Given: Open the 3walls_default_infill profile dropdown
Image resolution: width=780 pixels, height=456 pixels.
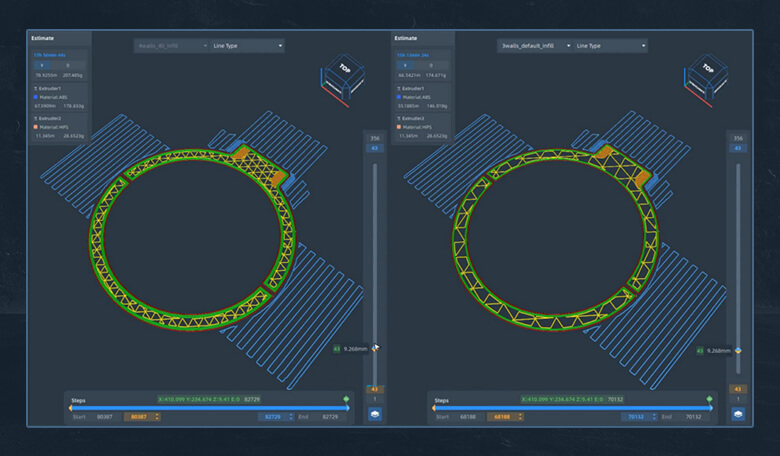Looking at the screenshot, I should [534, 46].
